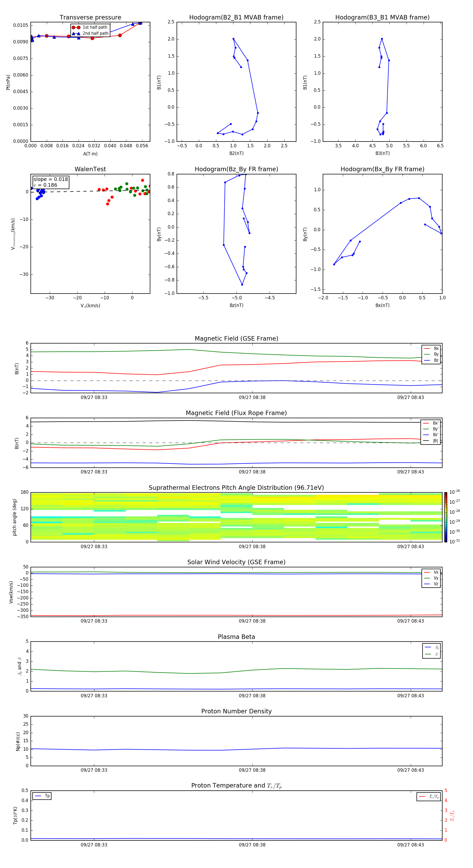Click the 'Vx' legend entry
Viewport: 473px width, 868px height.
coord(431,572)
